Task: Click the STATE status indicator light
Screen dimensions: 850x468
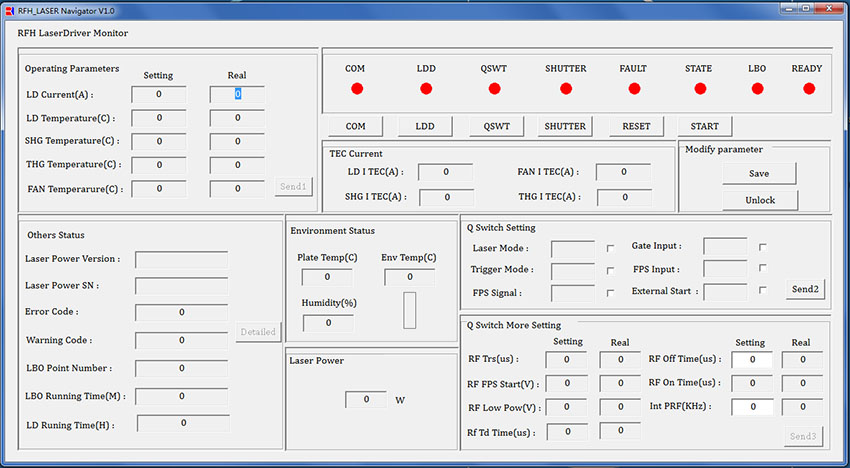Action: point(700,88)
